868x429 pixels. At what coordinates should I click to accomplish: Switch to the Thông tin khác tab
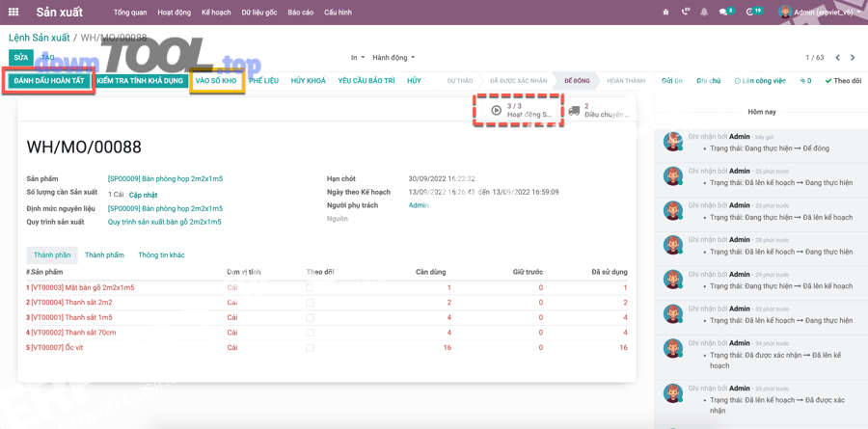pyautogui.click(x=161, y=255)
